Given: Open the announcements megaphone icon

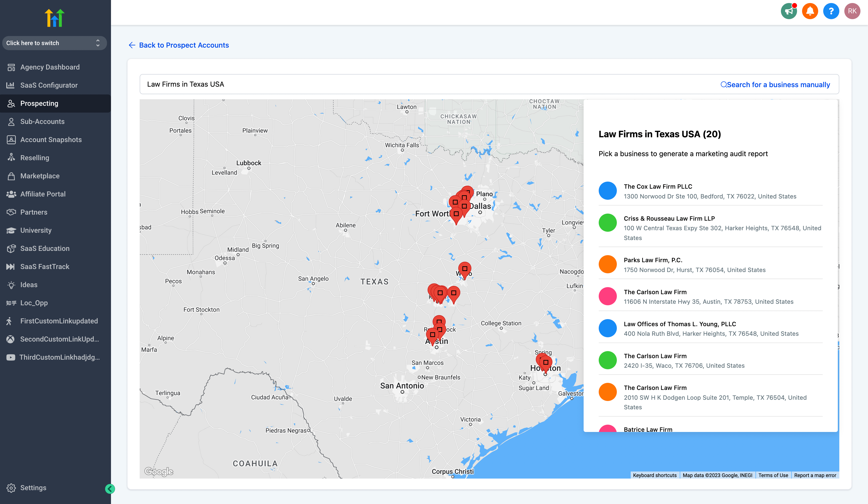Looking at the screenshot, I should [x=789, y=11].
